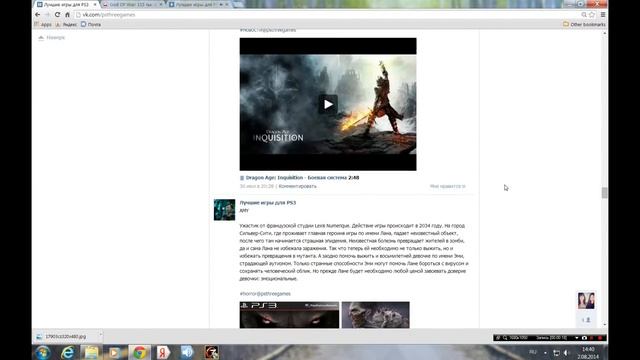The image size is (640, 360).
Task: Open Yandex from the taskbar
Action: click(163, 352)
